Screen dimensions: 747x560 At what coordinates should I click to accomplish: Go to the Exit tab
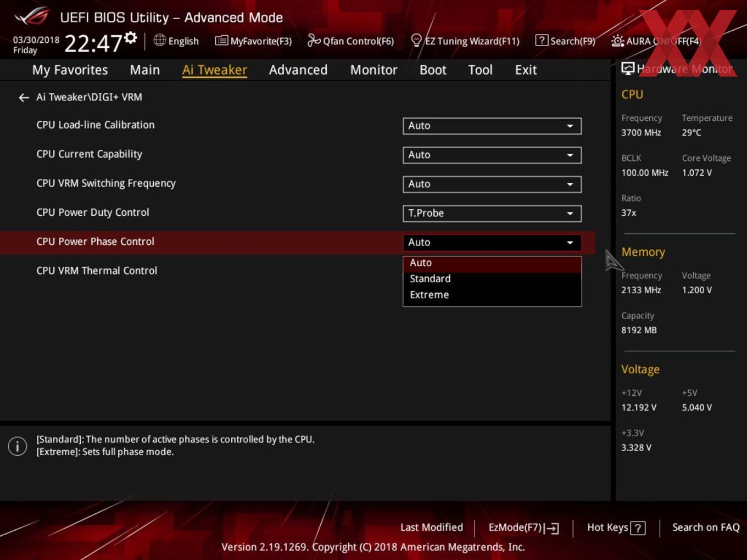coord(526,70)
